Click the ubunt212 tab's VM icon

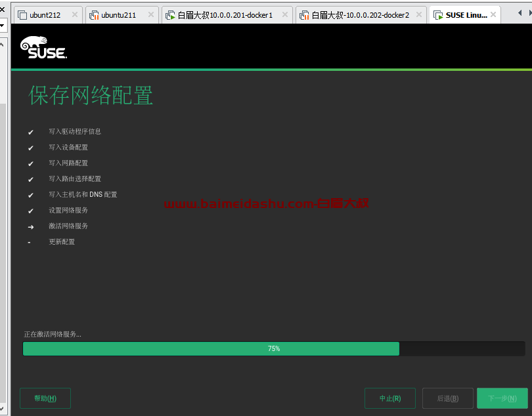22,15
